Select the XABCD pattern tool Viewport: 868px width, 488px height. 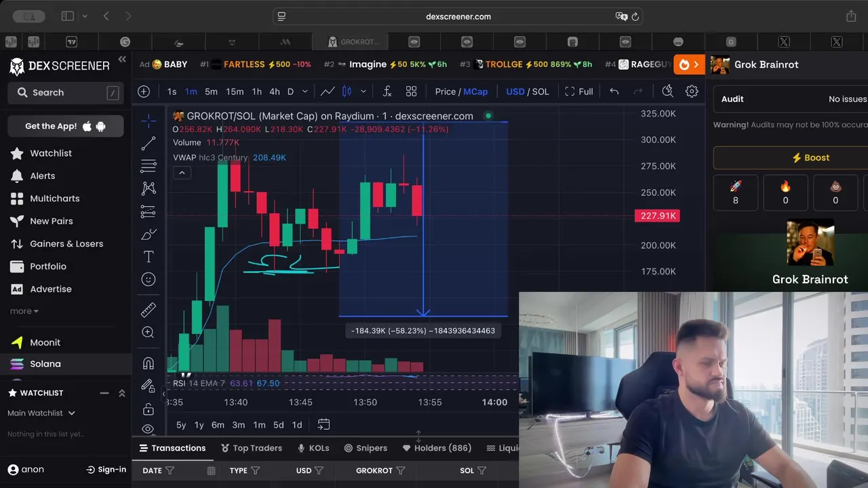point(149,188)
